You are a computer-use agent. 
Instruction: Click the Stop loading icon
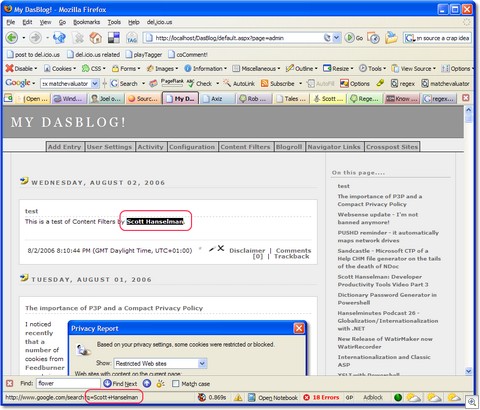pyautogui.click(x=79, y=38)
